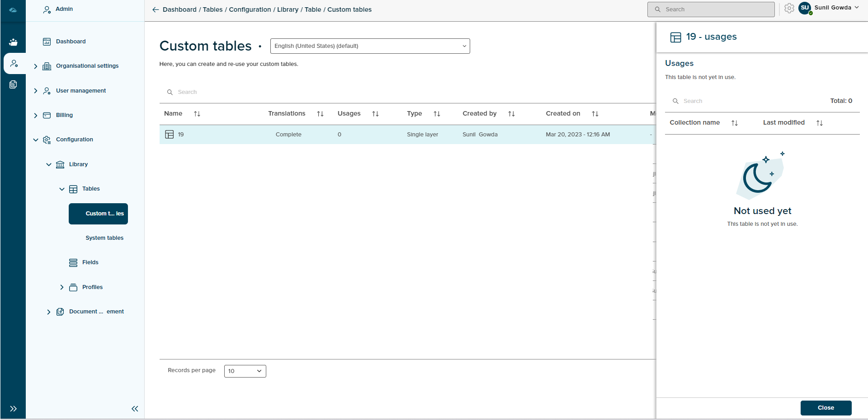Collapse the Configuration section
This screenshot has width=868, height=420.
pos(36,140)
